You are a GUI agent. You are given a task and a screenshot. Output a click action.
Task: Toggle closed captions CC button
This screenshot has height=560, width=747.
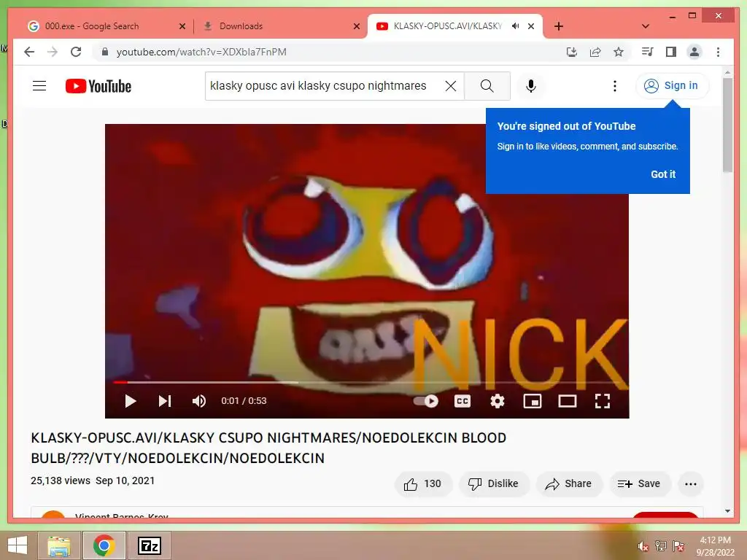(x=462, y=401)
